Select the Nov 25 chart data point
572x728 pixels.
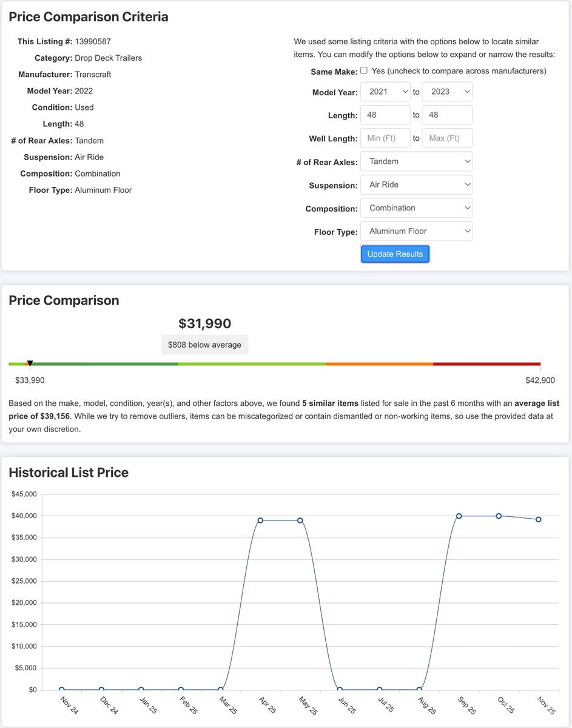[x=538, y=519]
